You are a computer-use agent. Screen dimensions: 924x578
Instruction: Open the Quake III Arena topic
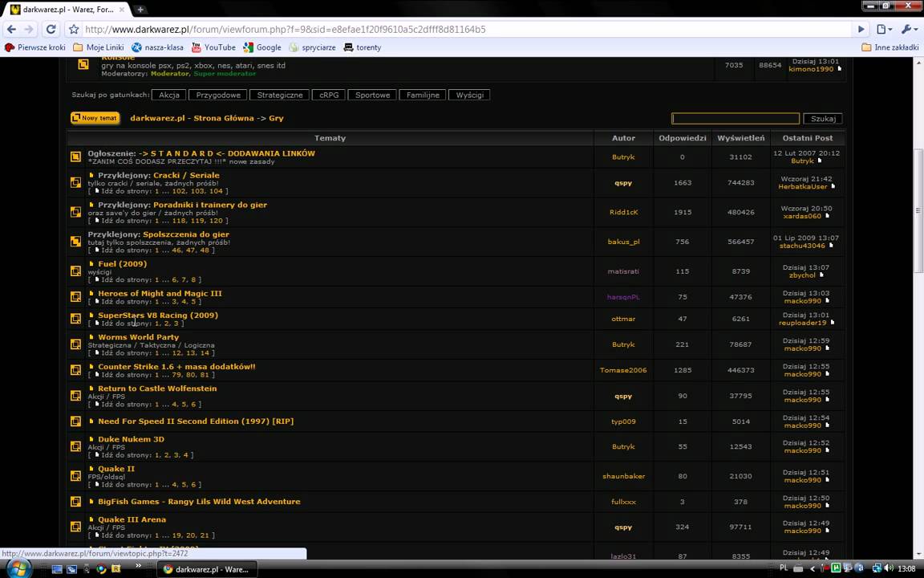pyautogui.click(x=132, y=519)
